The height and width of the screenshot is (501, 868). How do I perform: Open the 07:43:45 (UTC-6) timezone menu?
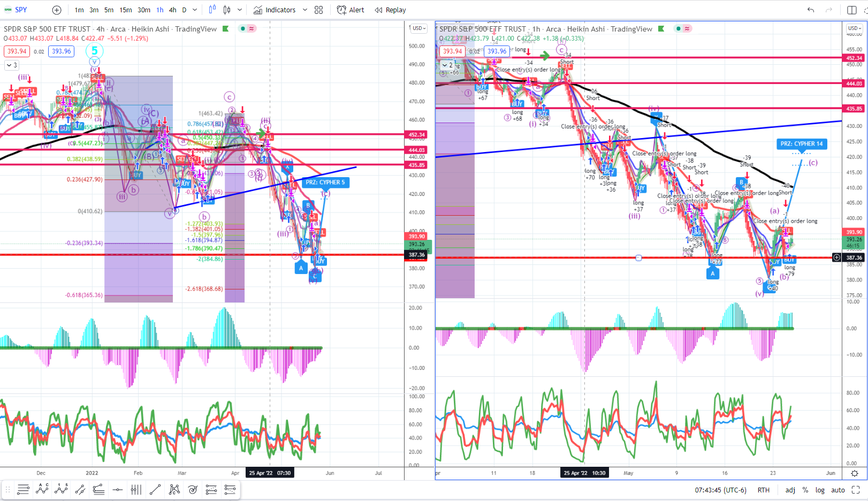tap(720, 490)
